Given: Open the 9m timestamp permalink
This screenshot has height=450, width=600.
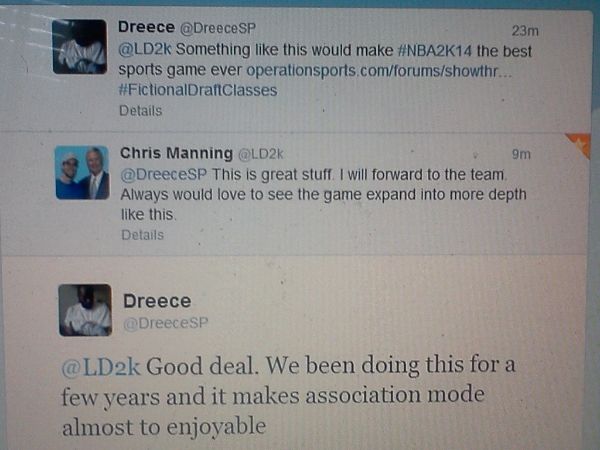Looking at the screenshot, I should [x=521, y=154].
